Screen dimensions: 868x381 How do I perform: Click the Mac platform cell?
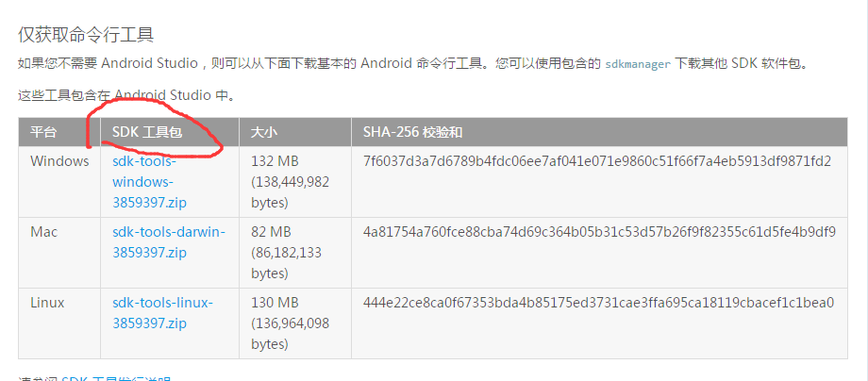coord(43,232)
